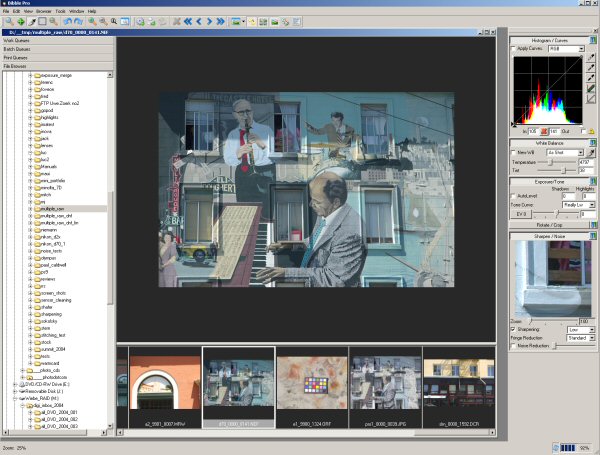Viewport: 600px width, 455px height.
Task: Open the Sharpening Low dropdown
Action: 581,329
